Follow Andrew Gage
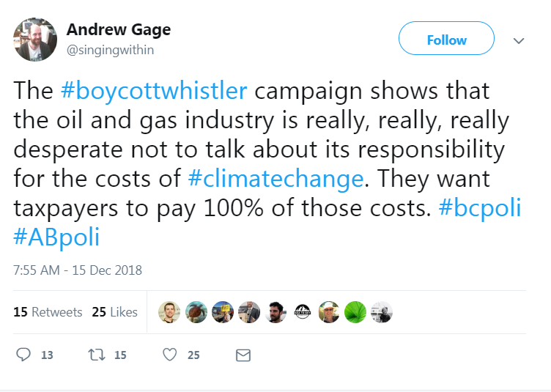 click(x=446, y=40)
